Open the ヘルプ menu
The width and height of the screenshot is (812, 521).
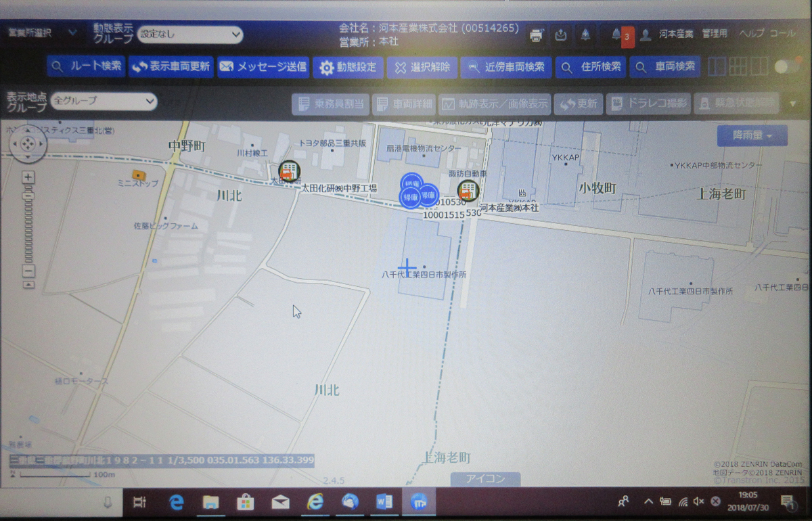[751, 33]
